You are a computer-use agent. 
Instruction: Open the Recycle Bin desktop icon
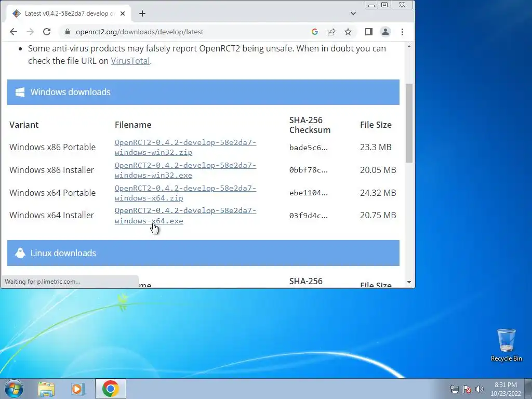(506, 345)
